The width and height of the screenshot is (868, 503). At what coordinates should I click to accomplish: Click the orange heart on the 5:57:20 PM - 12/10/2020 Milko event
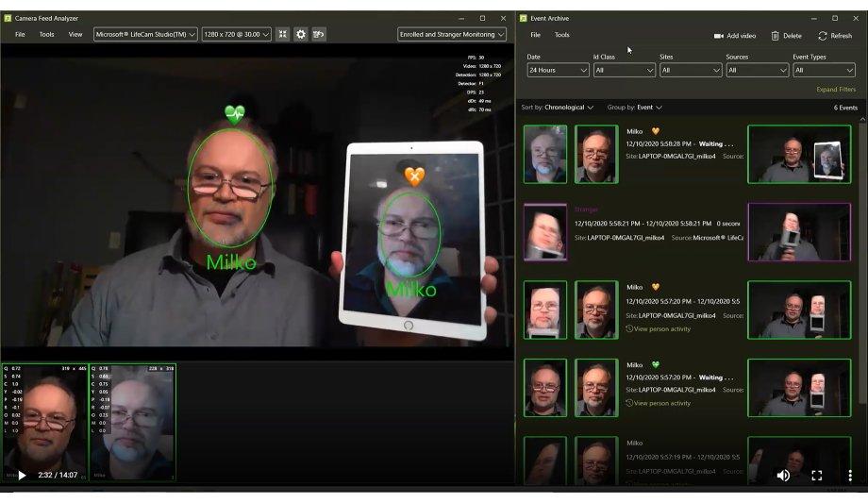pyautogui.click(x=656, y=287)
